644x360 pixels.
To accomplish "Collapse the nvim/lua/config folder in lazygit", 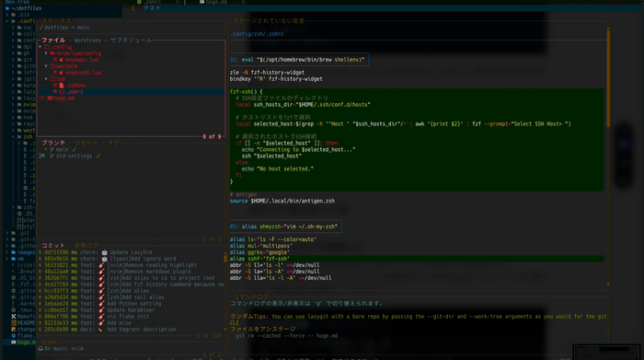I will (46, 53).
